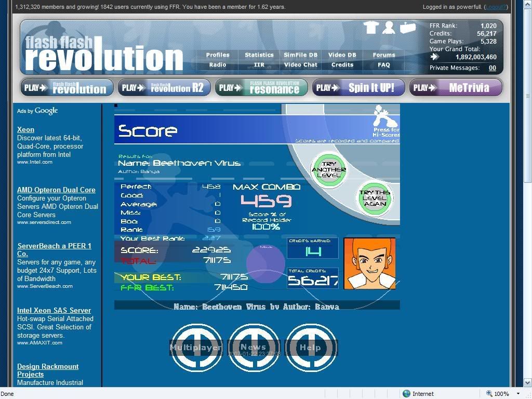Go to the SimFile DB page
The width and height of the screenshot is (532, 399).
(x=300, y=55)
